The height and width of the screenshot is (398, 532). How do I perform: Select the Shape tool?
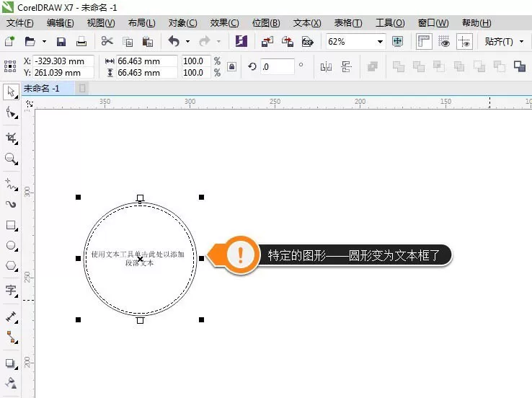(x=12, y=112)
